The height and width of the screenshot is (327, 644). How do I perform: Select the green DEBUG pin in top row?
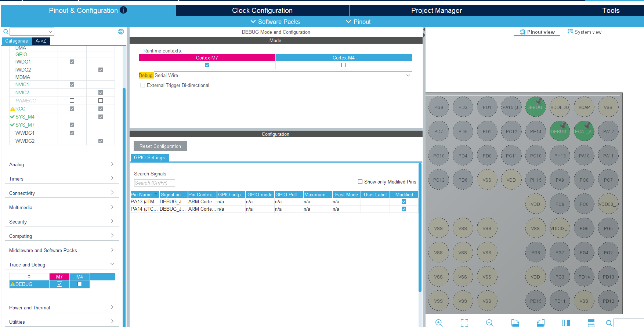click(x=535, y=107)
